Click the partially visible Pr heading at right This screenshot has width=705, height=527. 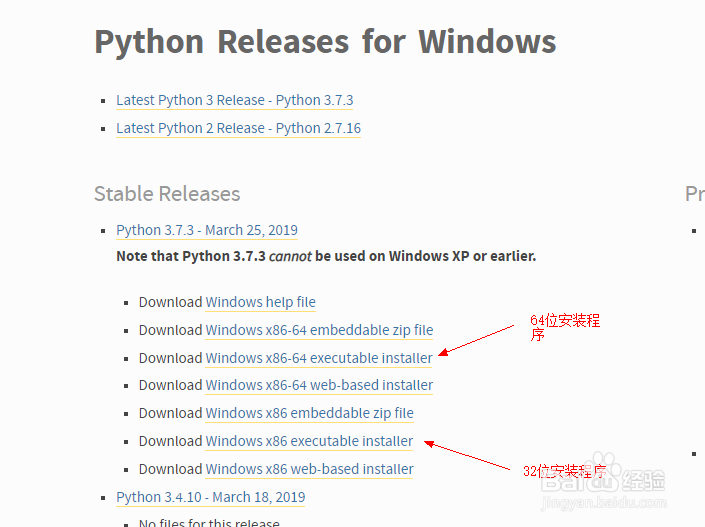point(694,194)
